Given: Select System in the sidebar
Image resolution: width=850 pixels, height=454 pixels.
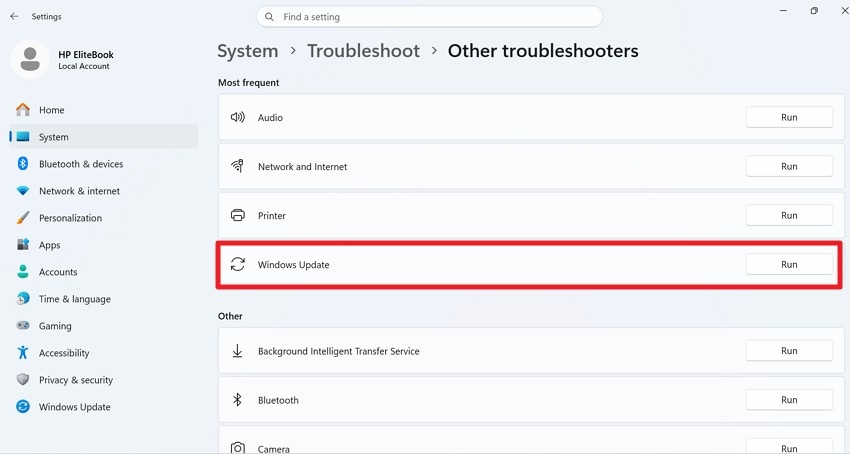Looking at the screenshot, I should [x=104, y=137].
